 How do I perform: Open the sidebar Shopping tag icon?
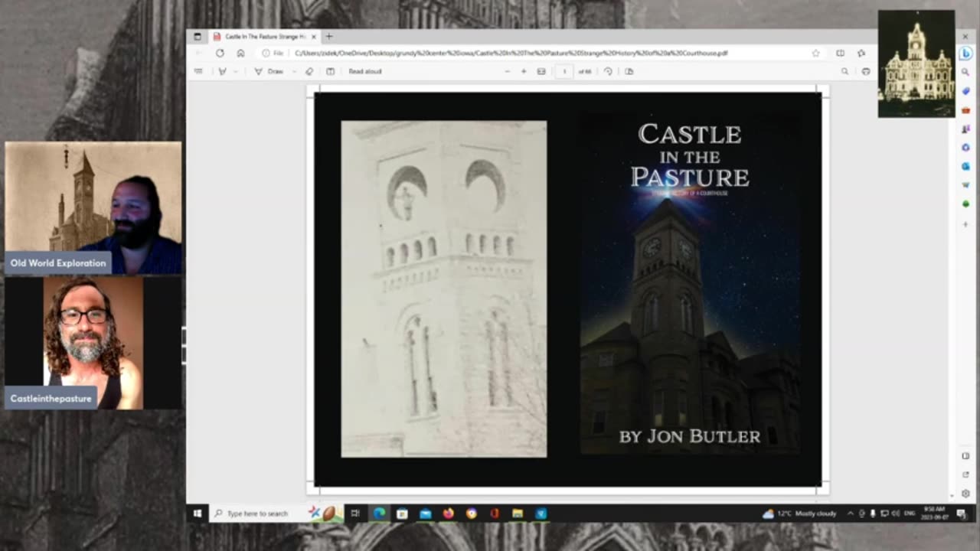pos(966,91)
